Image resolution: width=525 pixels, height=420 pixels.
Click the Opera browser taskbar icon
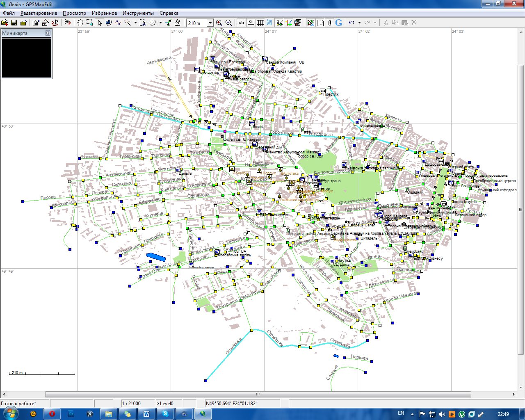[52, 414]
